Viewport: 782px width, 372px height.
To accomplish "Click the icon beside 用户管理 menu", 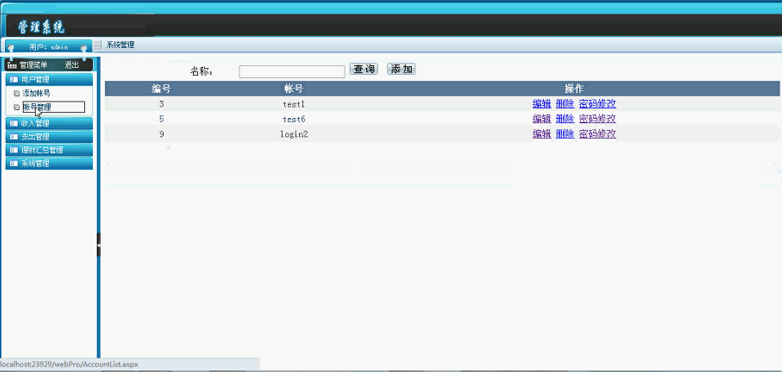I will (x=14, y=79).
